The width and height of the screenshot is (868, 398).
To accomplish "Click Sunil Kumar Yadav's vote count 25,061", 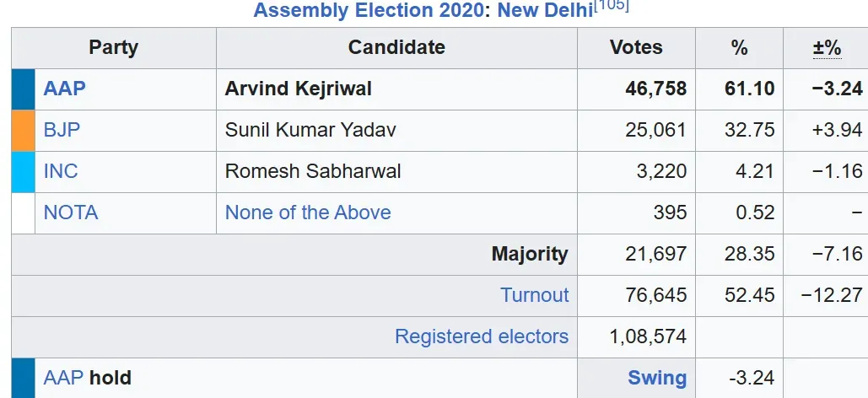I will coord(656,130).
